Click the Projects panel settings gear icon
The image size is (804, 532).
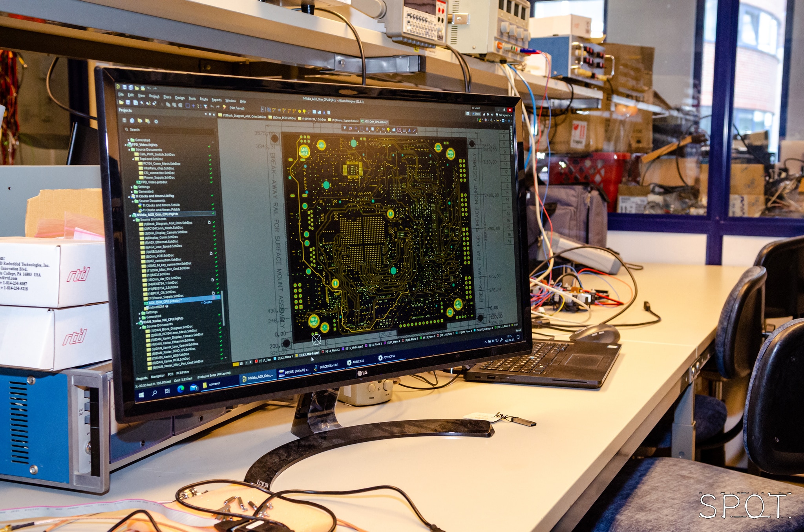pos(156,122)
